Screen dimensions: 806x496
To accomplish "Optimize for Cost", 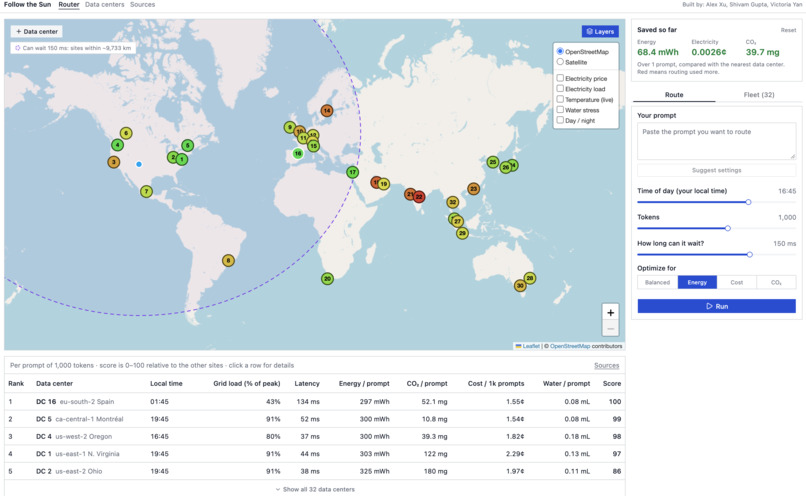I will click(x=737, y=282).
